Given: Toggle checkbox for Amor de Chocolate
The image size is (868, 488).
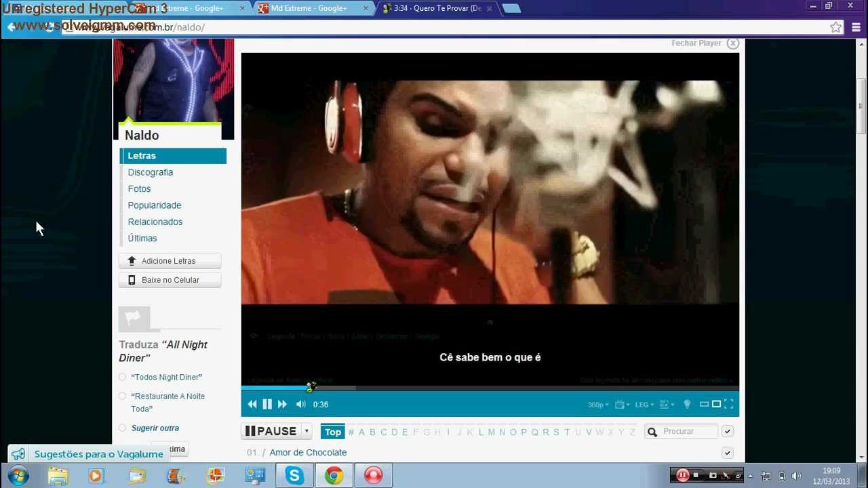Looking at the screenshot, I should [x=727, y=453].
